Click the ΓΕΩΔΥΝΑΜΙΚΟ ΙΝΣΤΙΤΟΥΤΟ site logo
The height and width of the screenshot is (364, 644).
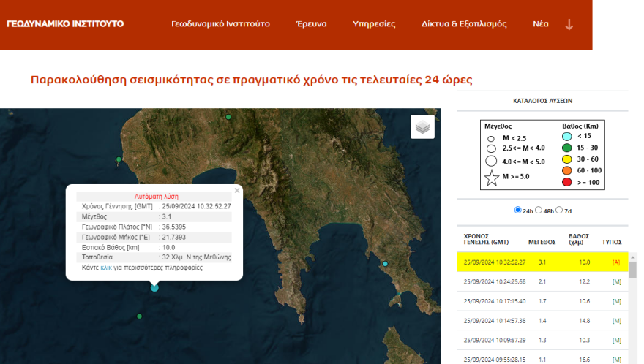(65, 24)
